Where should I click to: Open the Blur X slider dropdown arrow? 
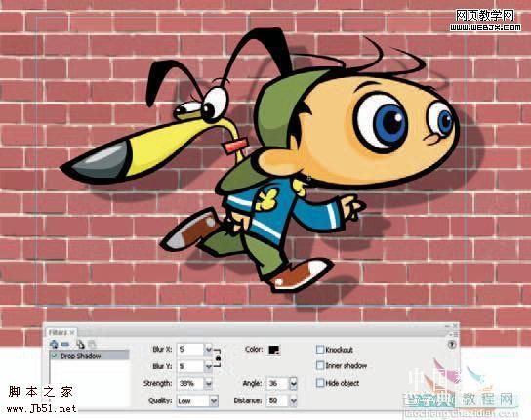209,349
